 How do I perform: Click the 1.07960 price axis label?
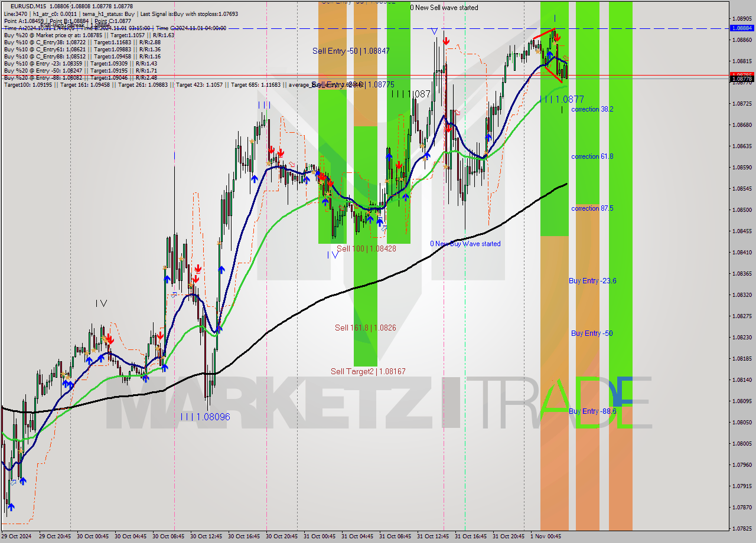pos(742,465)
